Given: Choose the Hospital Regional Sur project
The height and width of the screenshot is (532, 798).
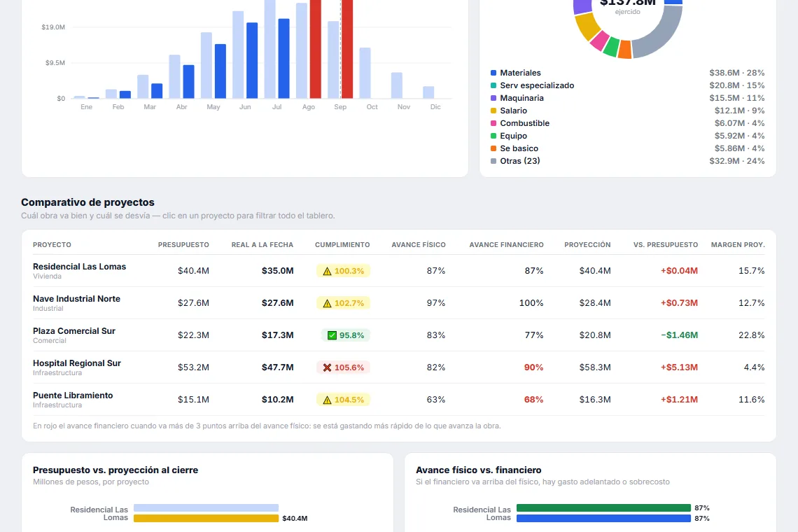Looking at the screenshot, I should [x=398, y=367].
